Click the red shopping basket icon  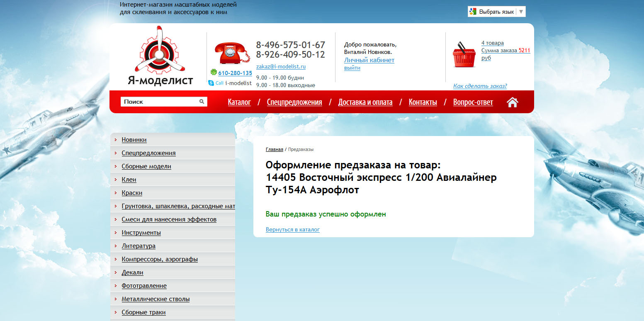[464, 54]
